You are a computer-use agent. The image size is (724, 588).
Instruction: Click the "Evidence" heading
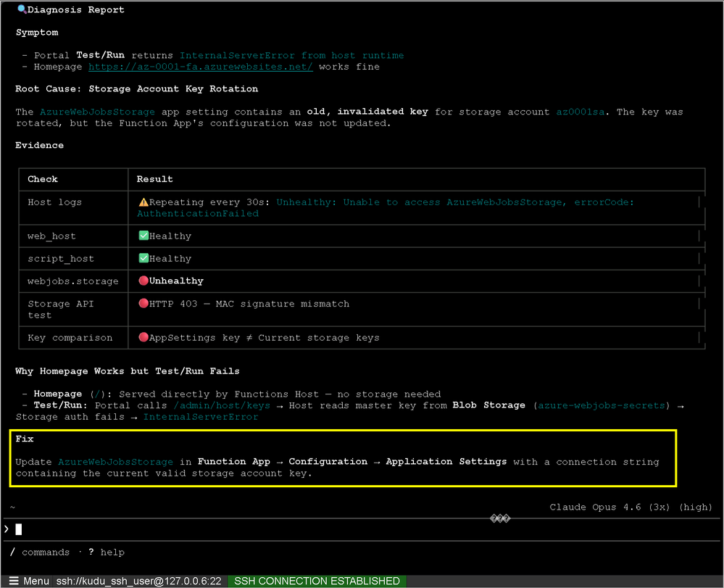(x=39, y=145)
